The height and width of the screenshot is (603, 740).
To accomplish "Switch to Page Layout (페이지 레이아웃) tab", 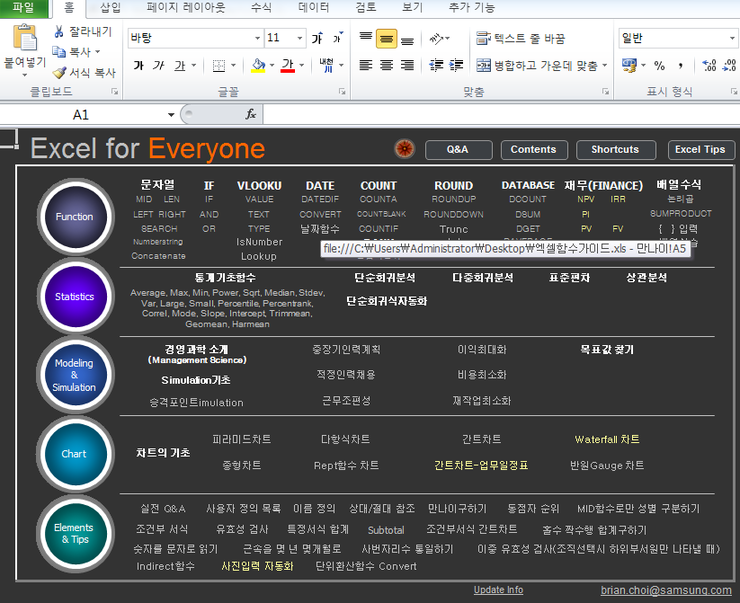I will [186, 8].
